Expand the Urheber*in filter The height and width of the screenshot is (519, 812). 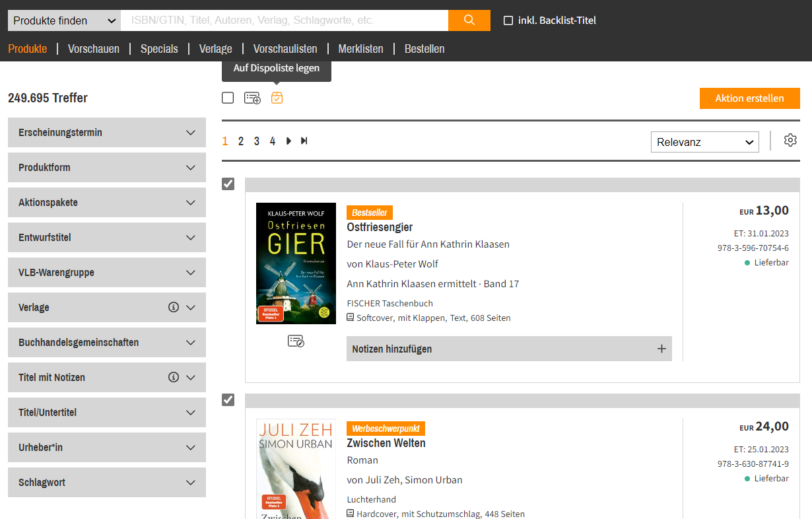click(107, 448)
